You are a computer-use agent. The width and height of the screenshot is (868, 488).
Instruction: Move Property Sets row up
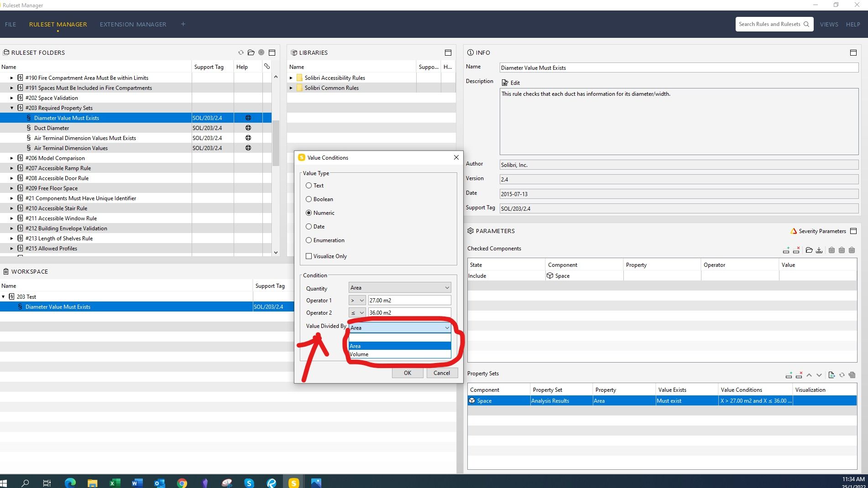[x=809, y=375]
